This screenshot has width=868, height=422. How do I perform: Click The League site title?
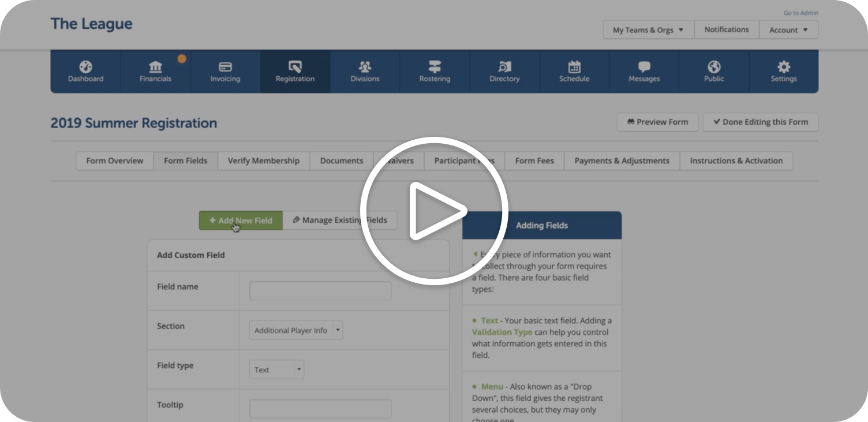(91, 24)
